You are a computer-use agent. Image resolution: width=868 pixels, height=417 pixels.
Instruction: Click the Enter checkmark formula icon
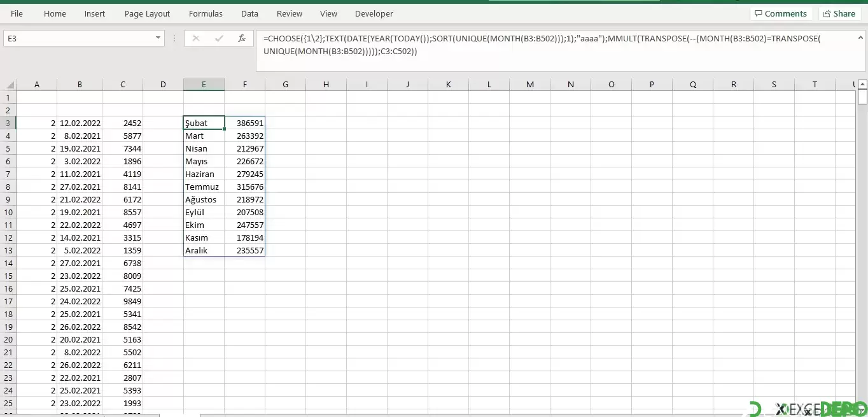point(219,38)
